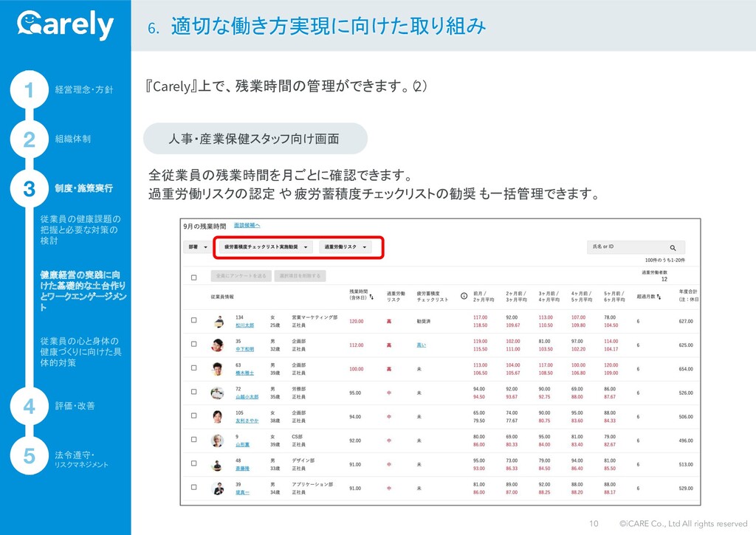Click avatar of employee ID 39
756x535 pixels.
coord(219,489)
